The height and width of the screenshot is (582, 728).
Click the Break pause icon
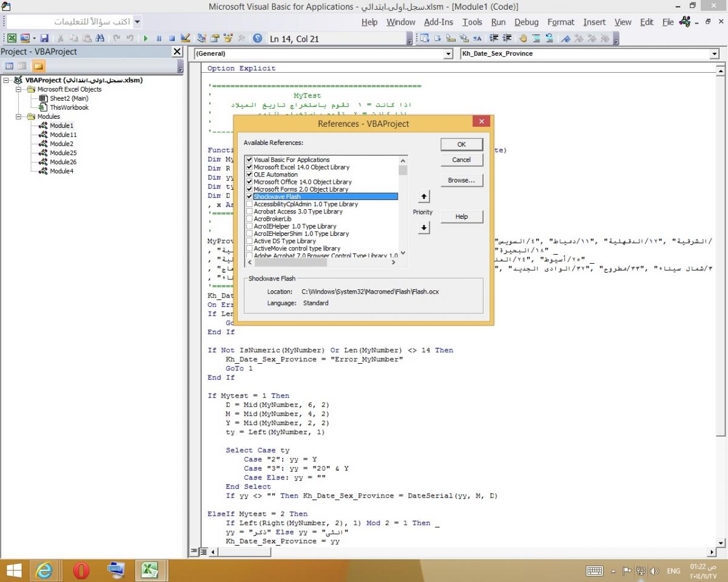pos(158,38)
